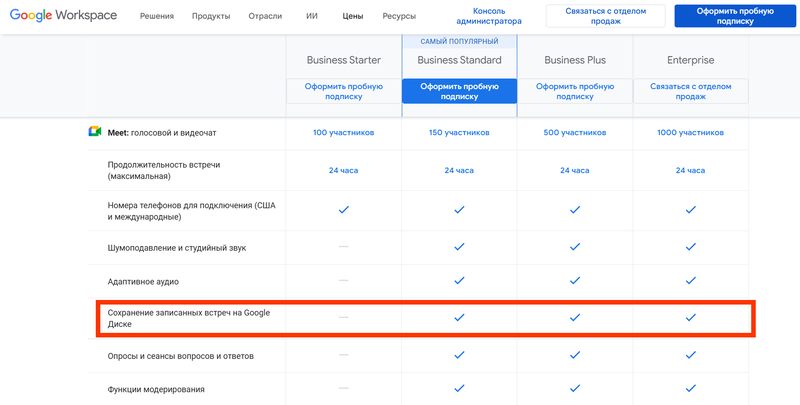
Task: Click Business Starter dash for Адаптивное аудио
Action: pos(344,281)
